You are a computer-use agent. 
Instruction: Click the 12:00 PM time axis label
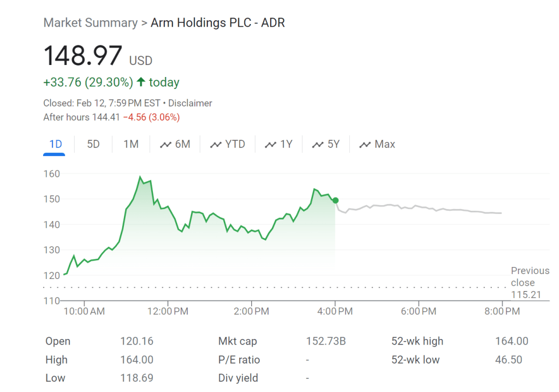pyautogui.click(x=168, y=311)
